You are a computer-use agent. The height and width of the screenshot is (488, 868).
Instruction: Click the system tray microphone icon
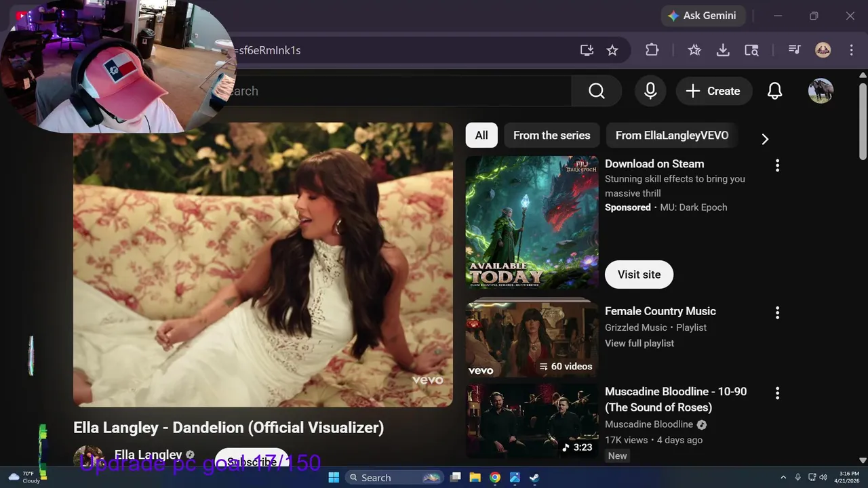click(798, 477)
